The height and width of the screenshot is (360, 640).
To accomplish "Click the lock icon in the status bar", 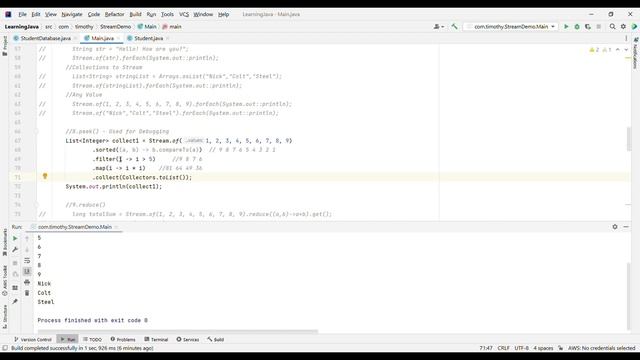I will click(560, 348).
